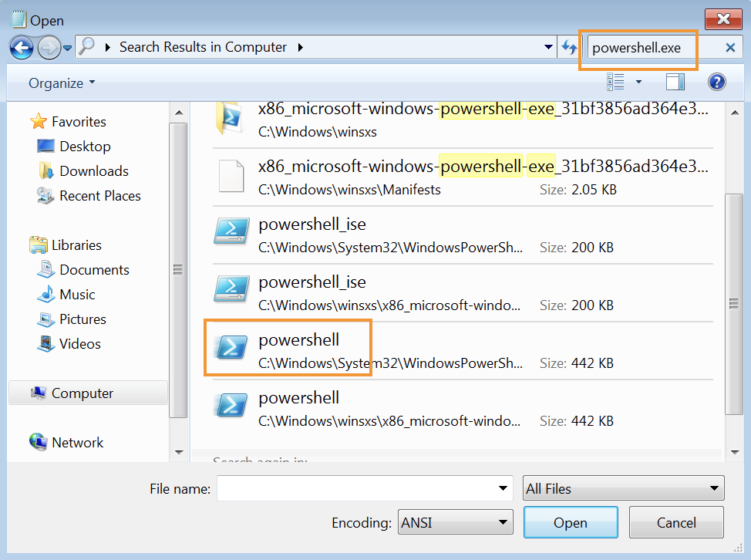Viewport: 751px width, 560px height.
Task: Click the 'powershell' name in winsxs result
Action: [299, 398]
